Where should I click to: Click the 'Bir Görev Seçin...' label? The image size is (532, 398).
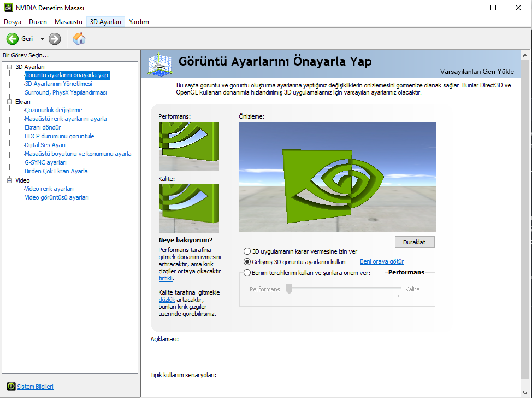coord(26,55)
